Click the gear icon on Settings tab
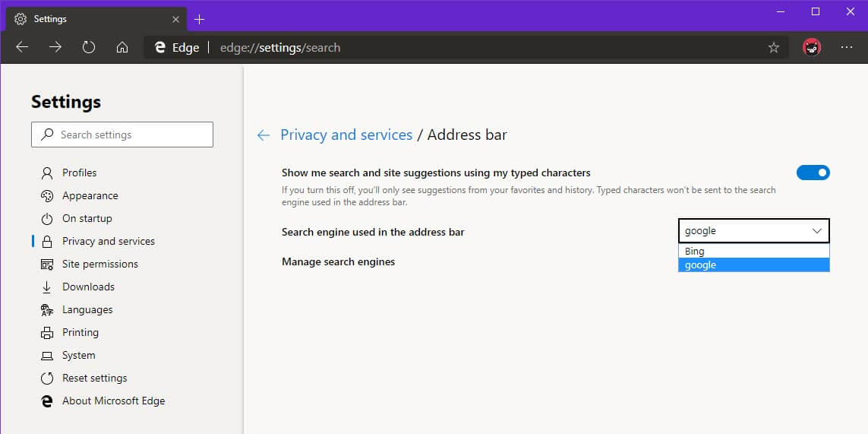 (x=21, y=19)
